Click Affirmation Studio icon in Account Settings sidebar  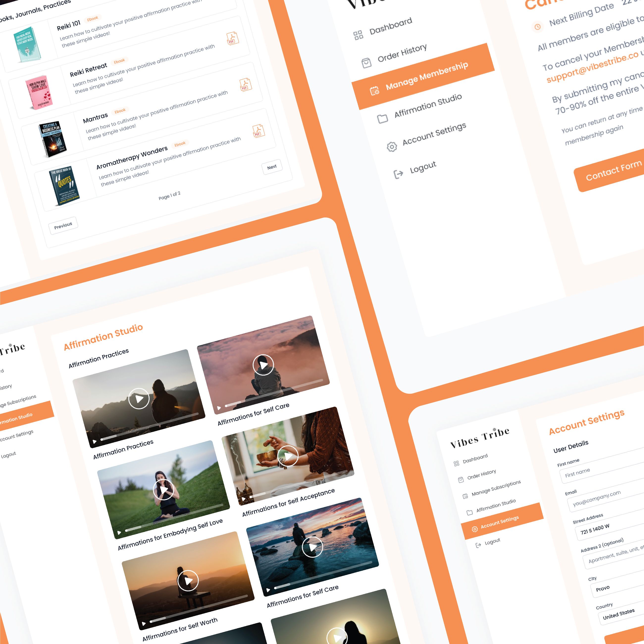[470, 512]
